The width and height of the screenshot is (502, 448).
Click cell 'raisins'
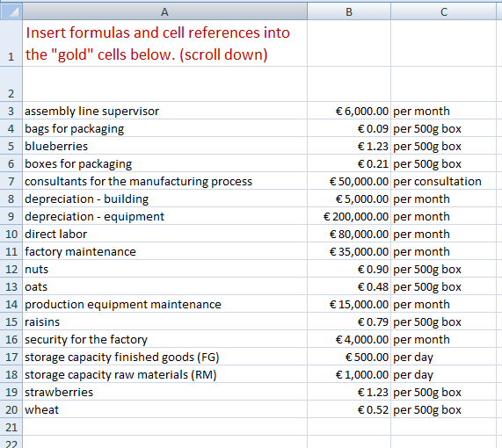[x=165, y=322]
